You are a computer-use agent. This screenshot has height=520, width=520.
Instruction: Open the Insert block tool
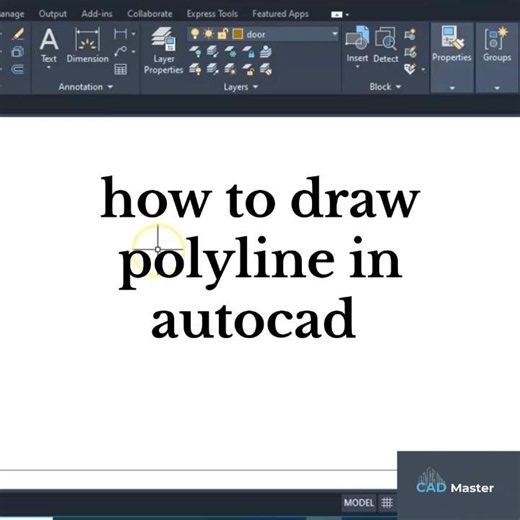click(x=357, y=44)
